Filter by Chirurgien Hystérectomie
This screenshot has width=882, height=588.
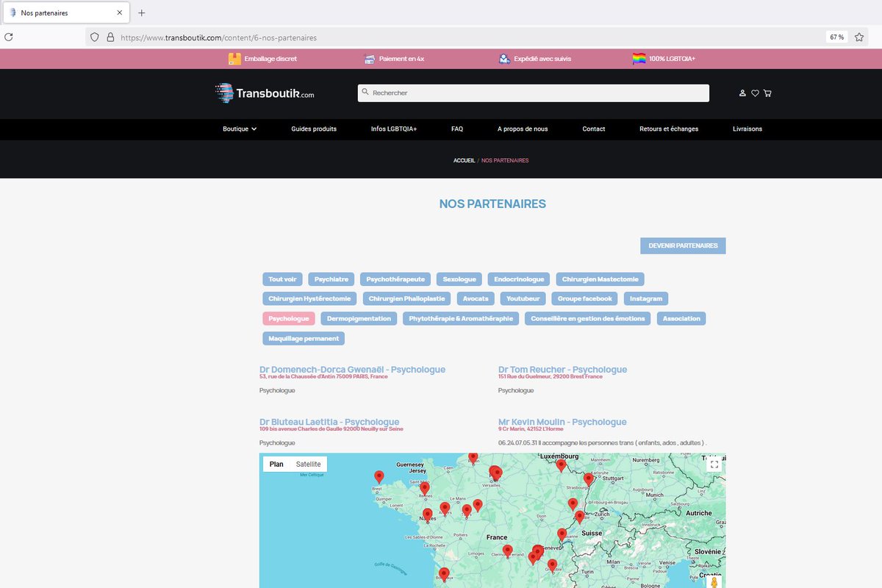pos(309,299)
